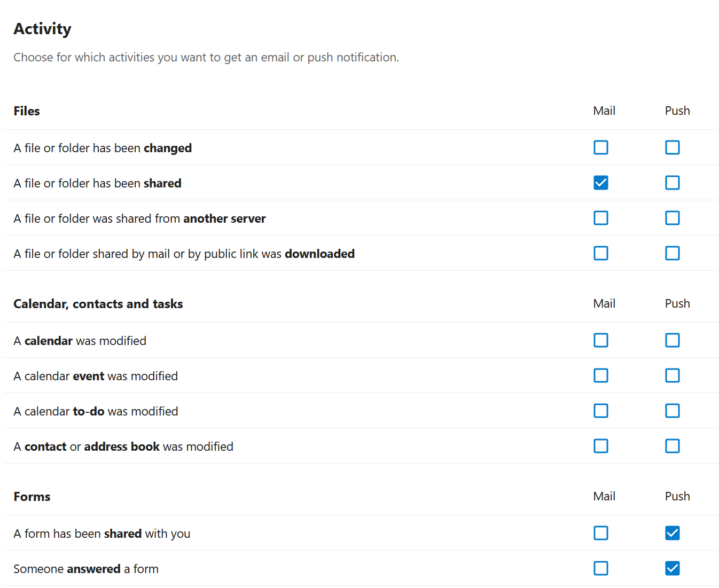
Task: Check Push for shared from another server
Action: pos(673,218)
